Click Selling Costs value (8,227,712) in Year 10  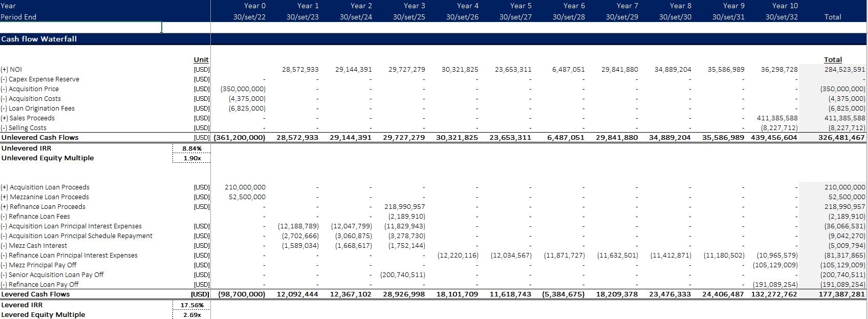[779, 128]
